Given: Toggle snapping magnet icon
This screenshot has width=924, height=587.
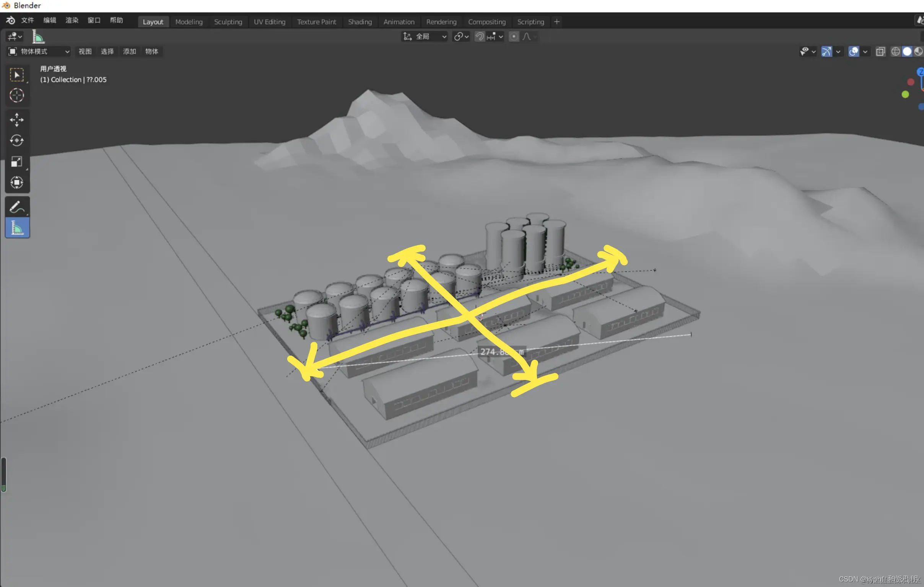Looking at the screenshot, I should [x=480, y=36].
